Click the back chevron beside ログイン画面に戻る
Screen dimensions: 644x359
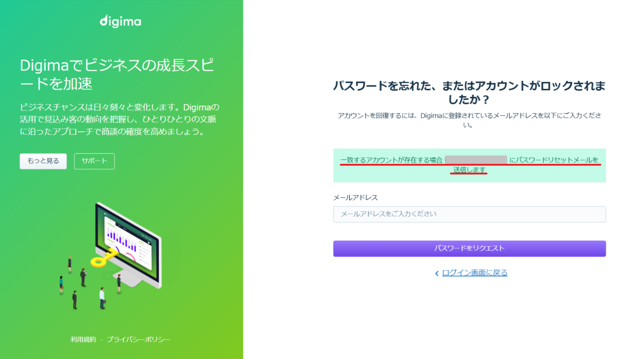(x=437, y=273)
